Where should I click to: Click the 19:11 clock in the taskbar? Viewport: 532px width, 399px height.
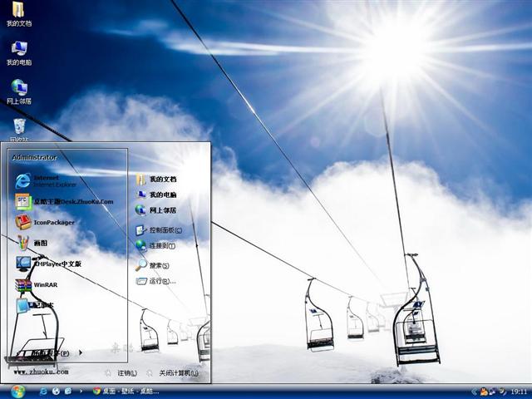click(519, 392)
